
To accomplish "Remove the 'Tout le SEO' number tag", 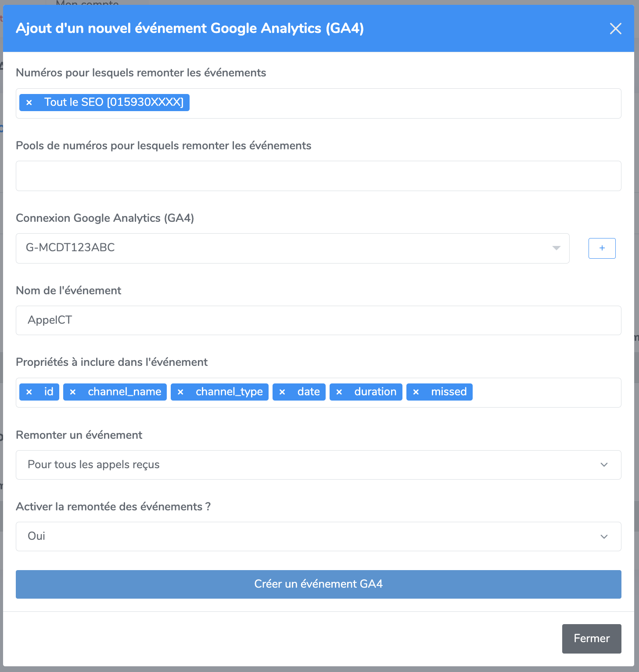I will pyautogui.click(x=29, y=102).
